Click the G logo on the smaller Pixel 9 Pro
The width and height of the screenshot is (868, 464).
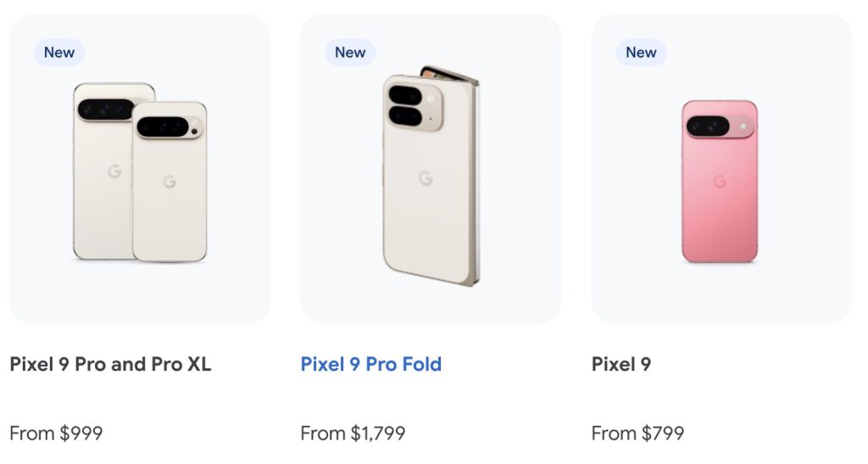(170, 182)
